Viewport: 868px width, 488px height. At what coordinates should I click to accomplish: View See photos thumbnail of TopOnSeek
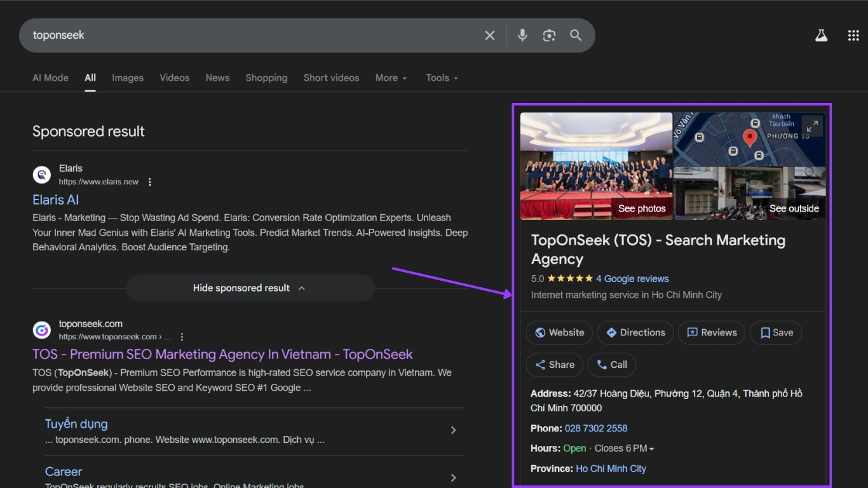pos(642,208)
